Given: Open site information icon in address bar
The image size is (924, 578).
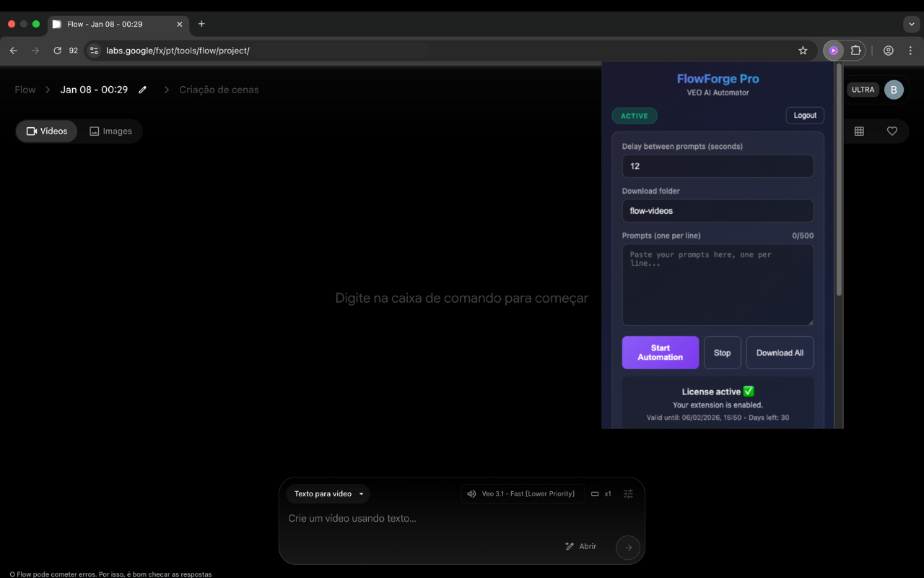Looking at the screenshot, I should [x=94, y=51].
